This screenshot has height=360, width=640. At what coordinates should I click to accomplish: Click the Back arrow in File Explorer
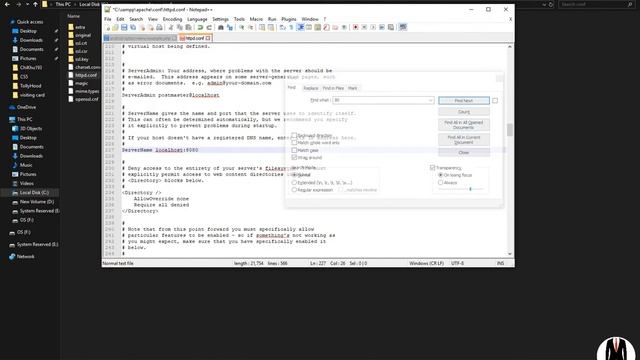click(x=7, y=4)
